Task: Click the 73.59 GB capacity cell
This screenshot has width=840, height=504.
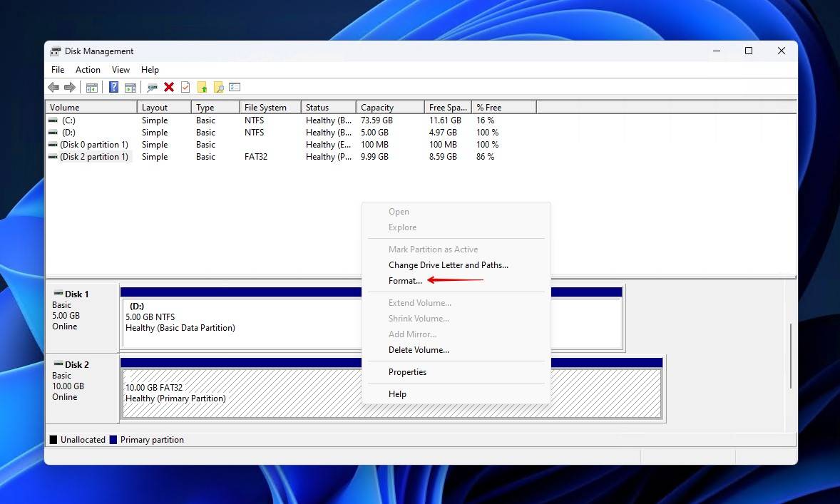Action: [x=377, y=120]
